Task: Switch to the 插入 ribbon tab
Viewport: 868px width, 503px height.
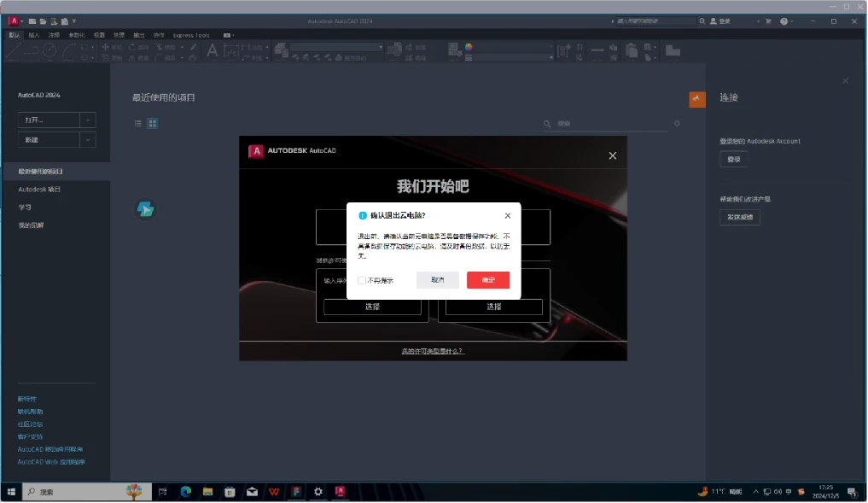Action: coord(34,35)
